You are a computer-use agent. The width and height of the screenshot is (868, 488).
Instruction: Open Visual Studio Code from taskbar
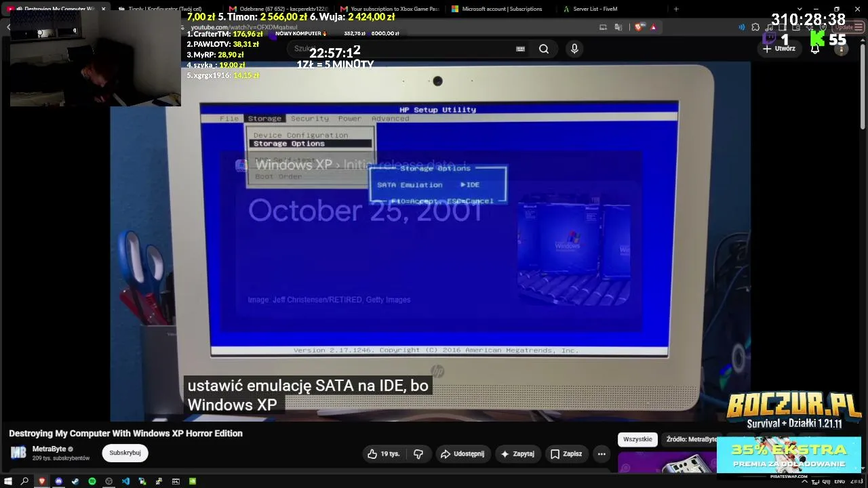click(x=125, y=481)
